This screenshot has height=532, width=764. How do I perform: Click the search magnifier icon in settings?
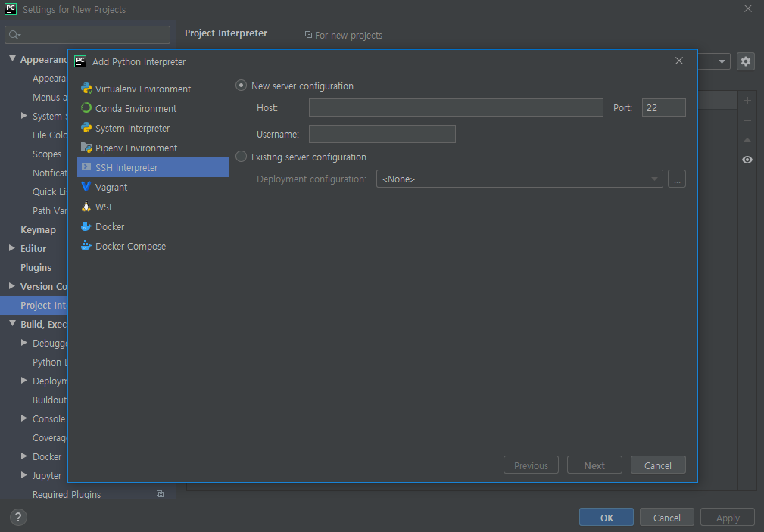tap(14, 35)
